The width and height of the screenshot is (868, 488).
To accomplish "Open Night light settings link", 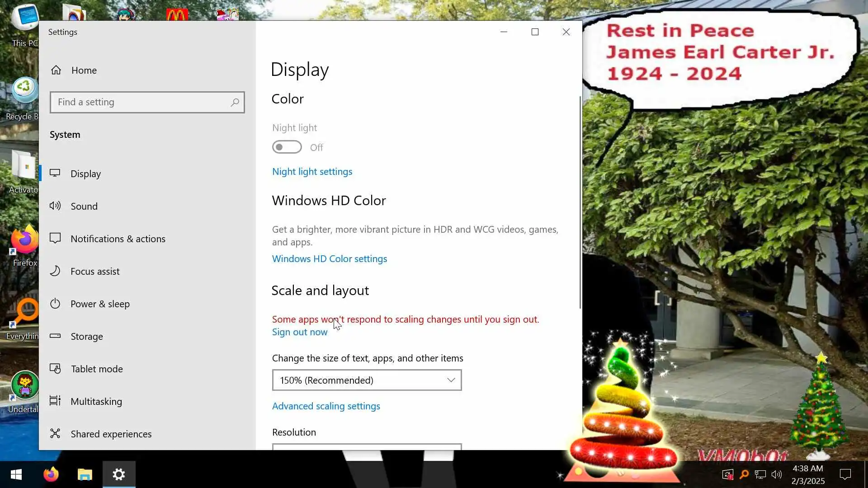I will click(x=312, y=172).
